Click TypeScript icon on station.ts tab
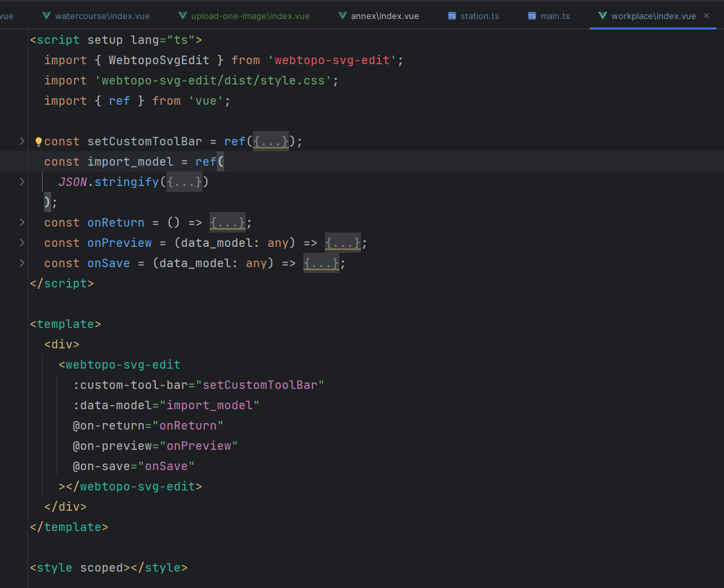Image resolution: width=724 pixels, height=588 pixels. 452,16
